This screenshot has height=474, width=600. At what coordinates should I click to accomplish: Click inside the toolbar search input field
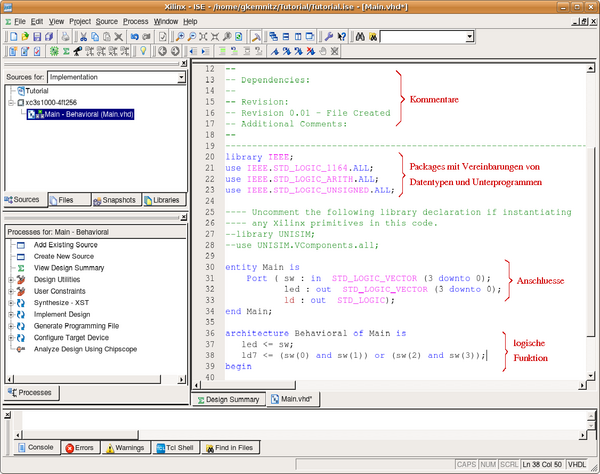[x=422, y=37]
